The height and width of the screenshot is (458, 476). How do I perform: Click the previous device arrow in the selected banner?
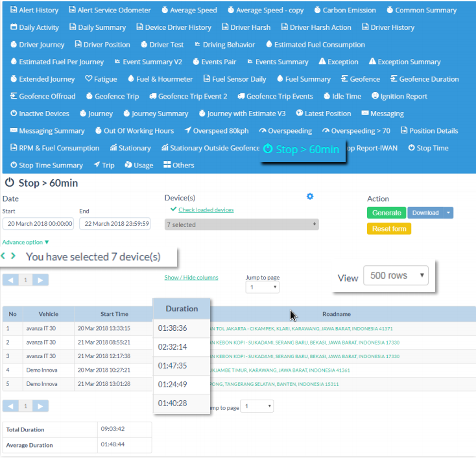click(3, 256)
